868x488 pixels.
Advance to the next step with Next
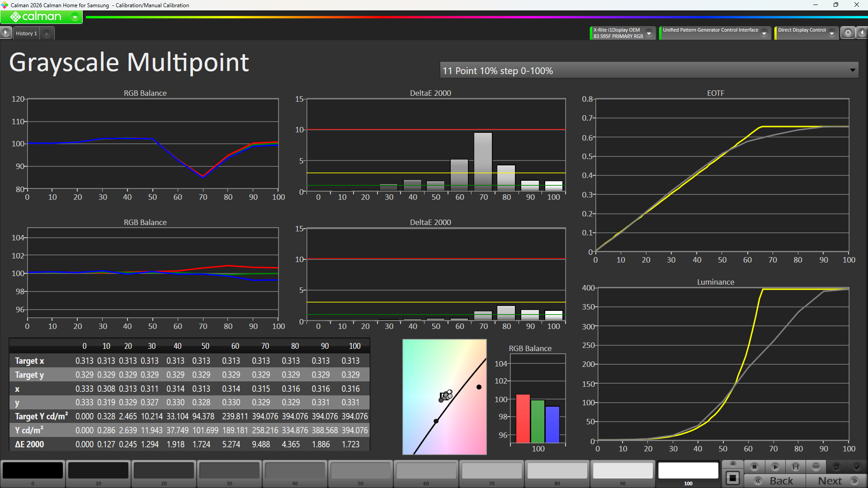tap(836, 481)
